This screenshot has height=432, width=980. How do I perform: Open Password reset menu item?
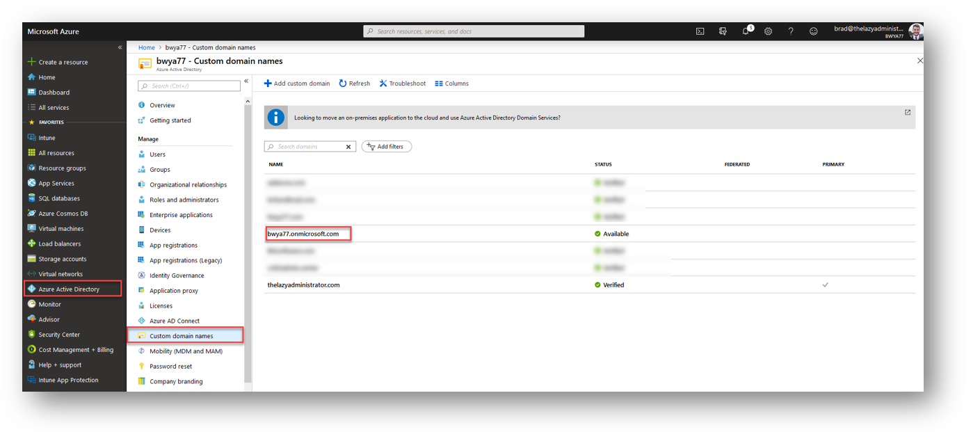tap(170, 367)
